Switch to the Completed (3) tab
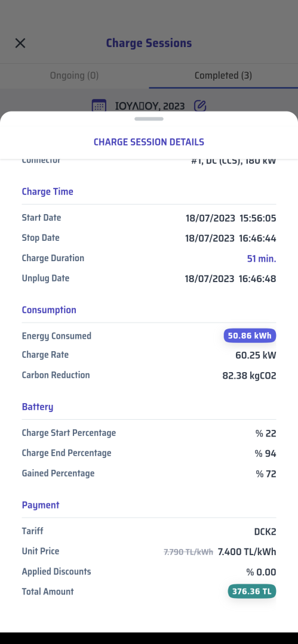 click(x=223, y=76)
